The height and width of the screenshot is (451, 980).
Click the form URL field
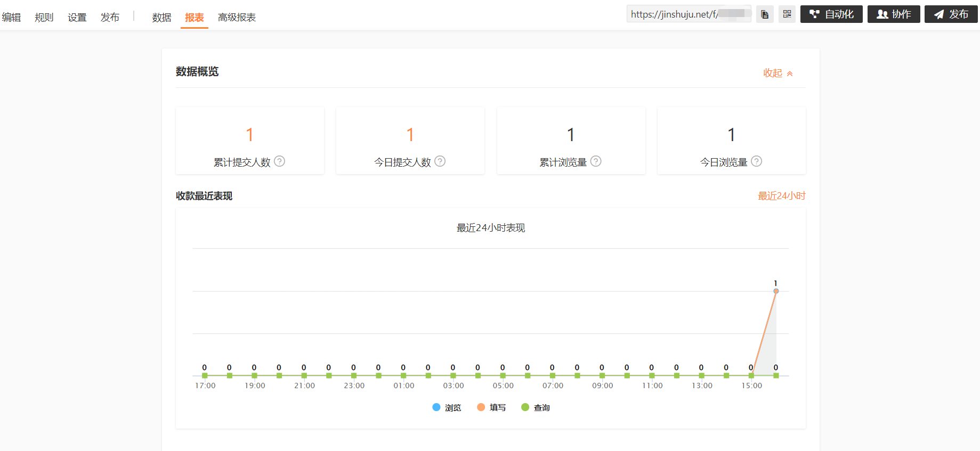click(689, 14)
